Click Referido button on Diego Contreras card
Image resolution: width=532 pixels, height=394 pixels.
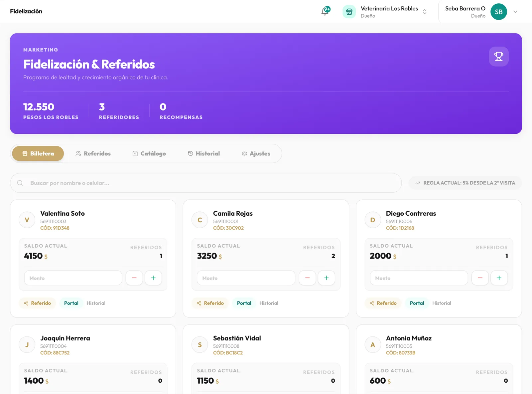pos(383,303)
